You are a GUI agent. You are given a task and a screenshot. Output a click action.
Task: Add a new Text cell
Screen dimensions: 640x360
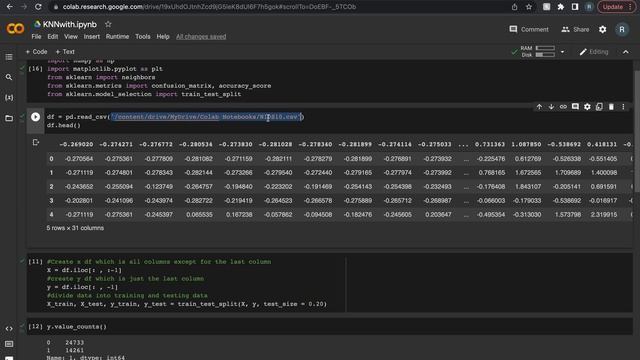(x=65, y=52)
